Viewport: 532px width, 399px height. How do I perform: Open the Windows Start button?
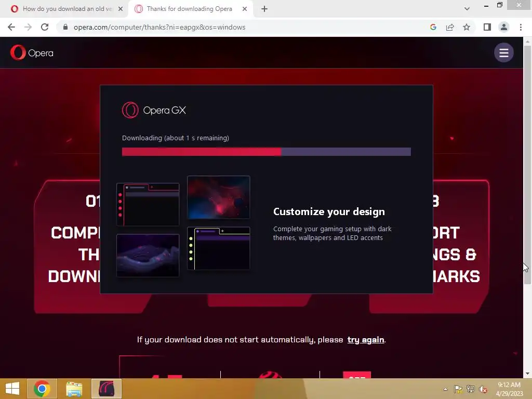click(x=12, y=389)
